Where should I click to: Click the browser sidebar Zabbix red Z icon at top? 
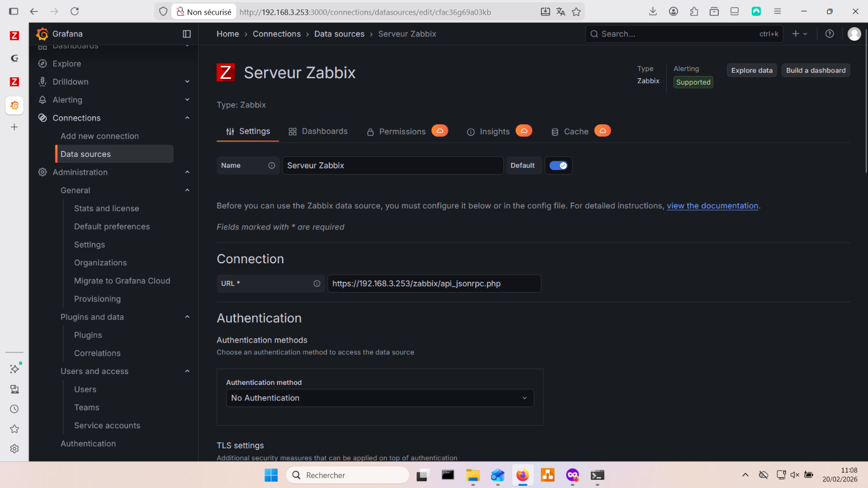15,36
